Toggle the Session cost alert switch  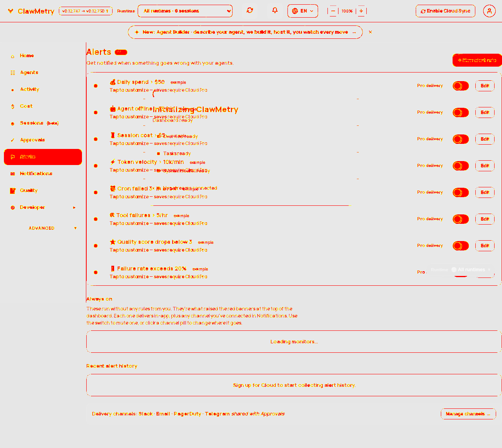pyautogui.click(x=461, y=139)
